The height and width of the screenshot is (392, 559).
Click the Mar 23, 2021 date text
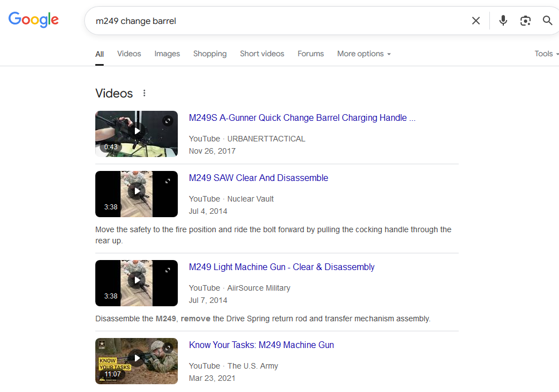212,378
